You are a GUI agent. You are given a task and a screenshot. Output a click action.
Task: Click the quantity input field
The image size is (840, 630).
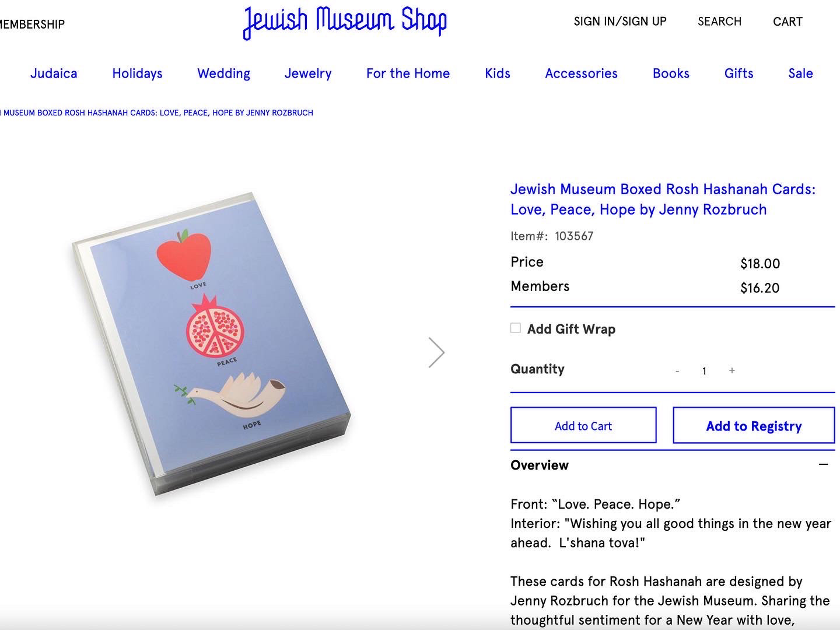click(704, 371)
